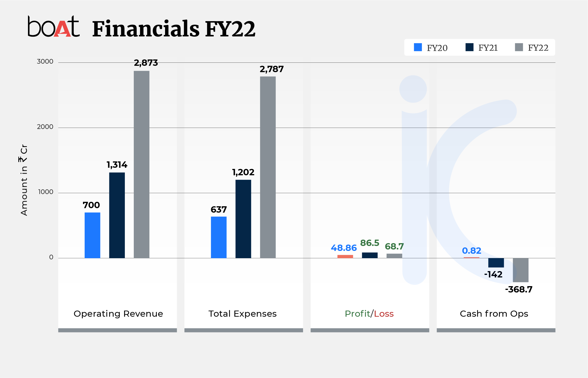
Task: Click the 86.5 profit value label
Action: point(370,243)
